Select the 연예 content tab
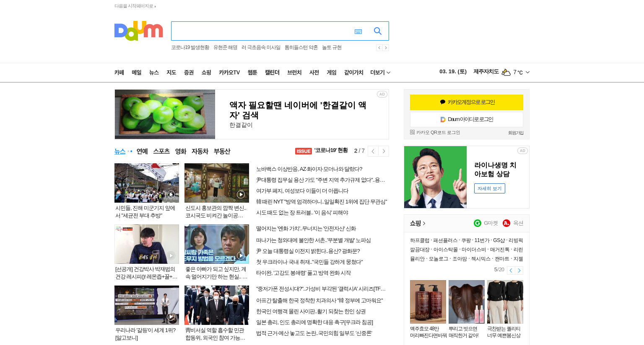644x345 pixels. pyautogui.click(x=142, y=151)
